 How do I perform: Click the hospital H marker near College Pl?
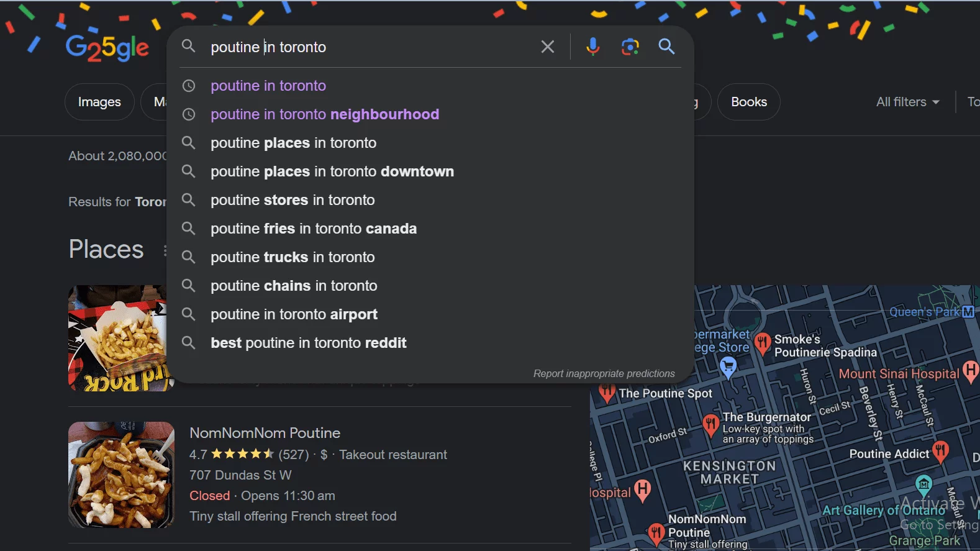643,491
